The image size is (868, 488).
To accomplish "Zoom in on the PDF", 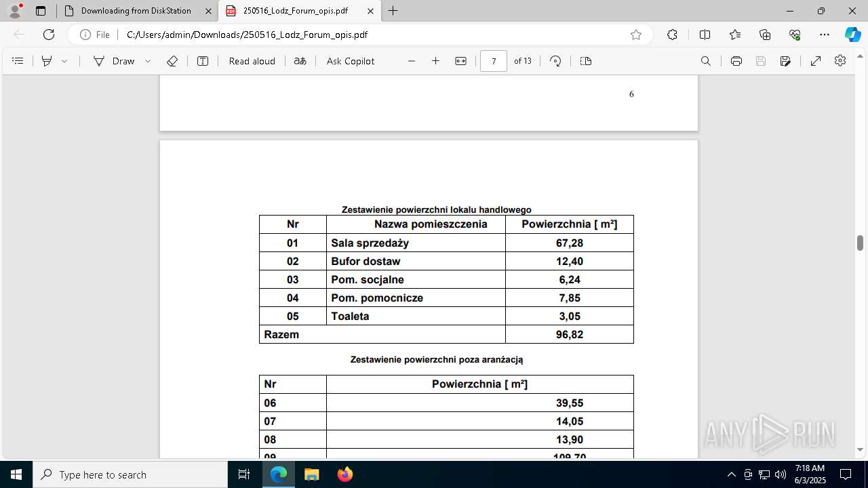I will click(x=436, y=61).
